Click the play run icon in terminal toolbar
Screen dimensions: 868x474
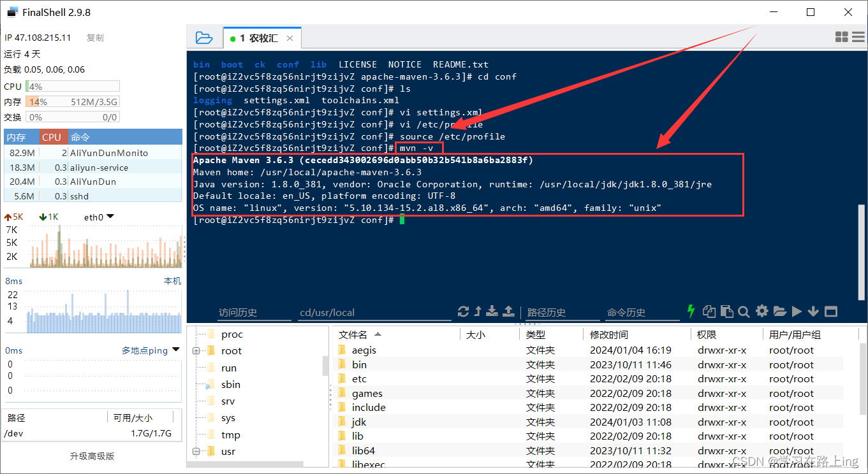click(x=797, y=312)
